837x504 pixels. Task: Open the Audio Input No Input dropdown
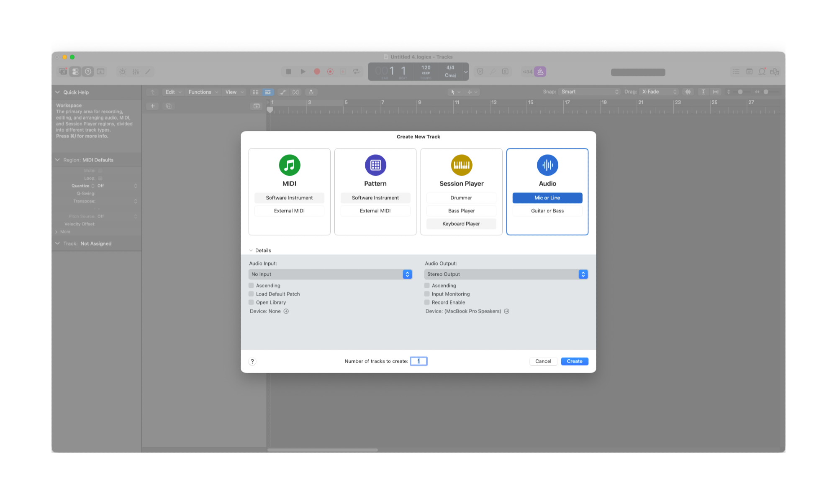[x=330, y=274]
